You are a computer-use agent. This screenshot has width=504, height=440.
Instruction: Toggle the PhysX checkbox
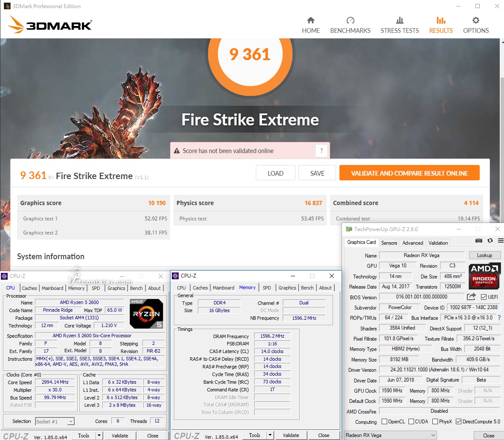point(435,421)
